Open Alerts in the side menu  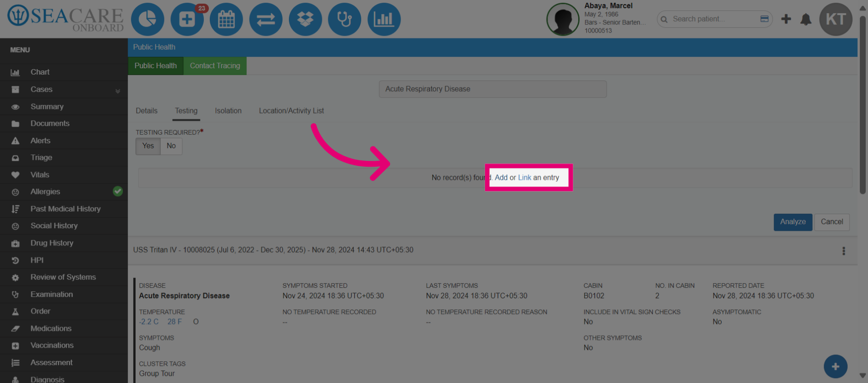click(64, 140)
